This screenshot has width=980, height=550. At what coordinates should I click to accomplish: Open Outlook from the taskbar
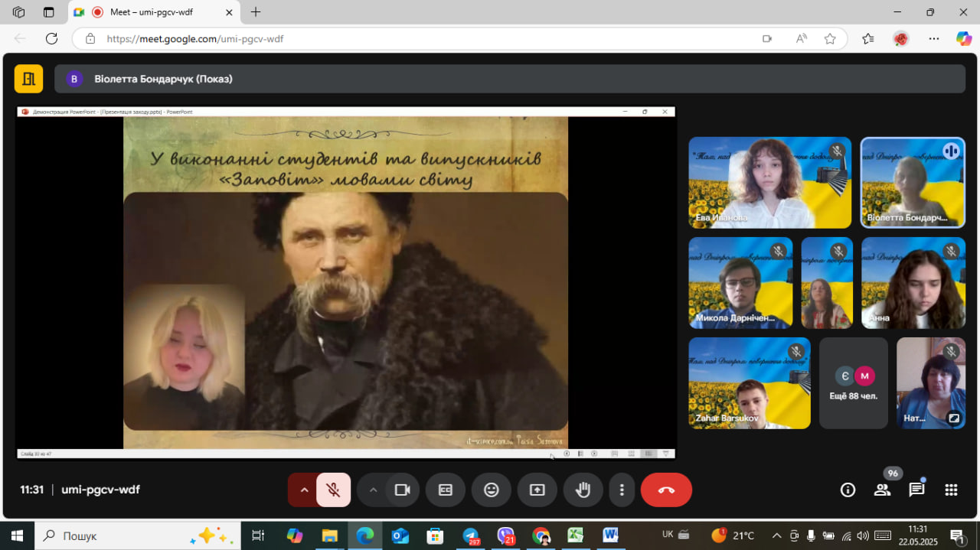[400, 535]
